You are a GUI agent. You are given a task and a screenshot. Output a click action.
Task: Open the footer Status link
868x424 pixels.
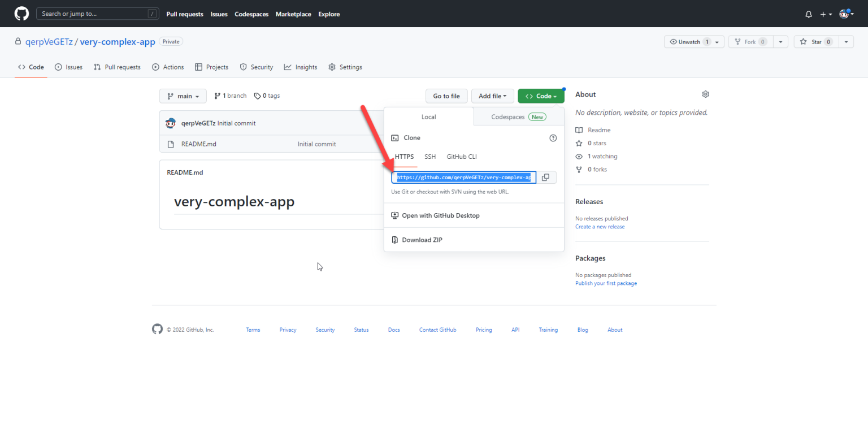click(x=362, y=330)
